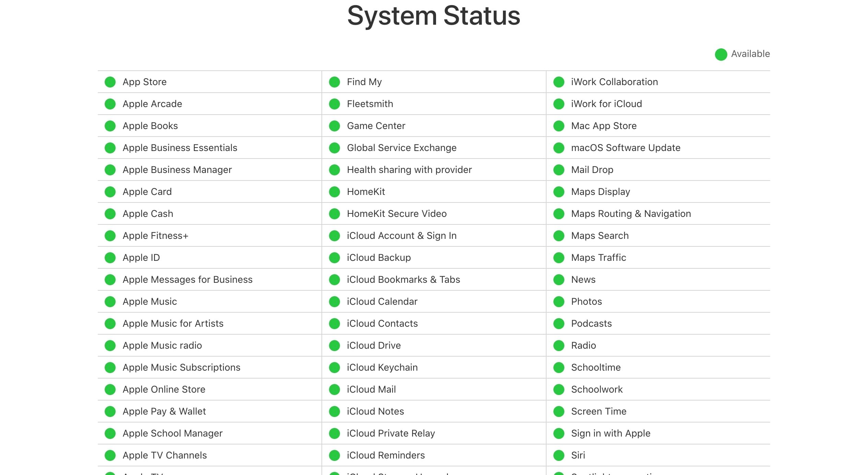Click the Sign in with Apple service entry
This screenshot has height=475, width=868.
(x=611, y=433)
